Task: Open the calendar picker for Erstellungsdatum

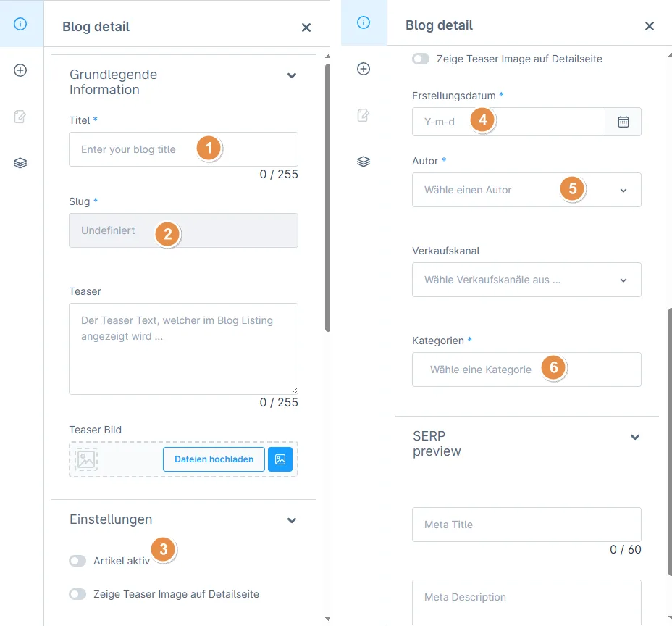Action: 623,122
